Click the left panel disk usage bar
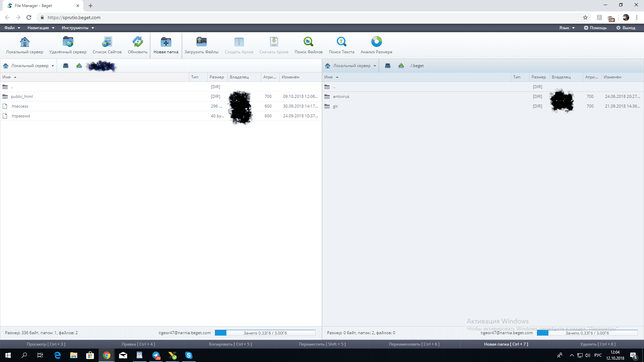This screenshot has height=362, width=644. (265, 333)
